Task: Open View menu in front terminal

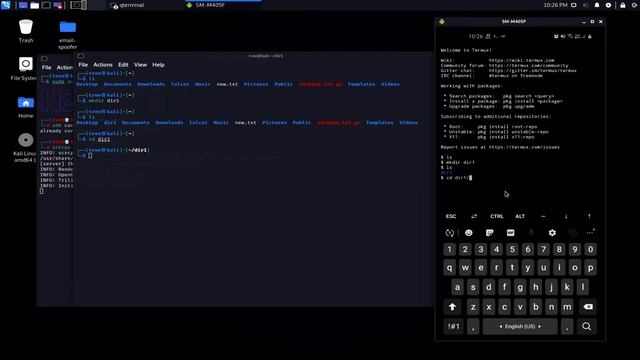Action: (x=140, y=64)
